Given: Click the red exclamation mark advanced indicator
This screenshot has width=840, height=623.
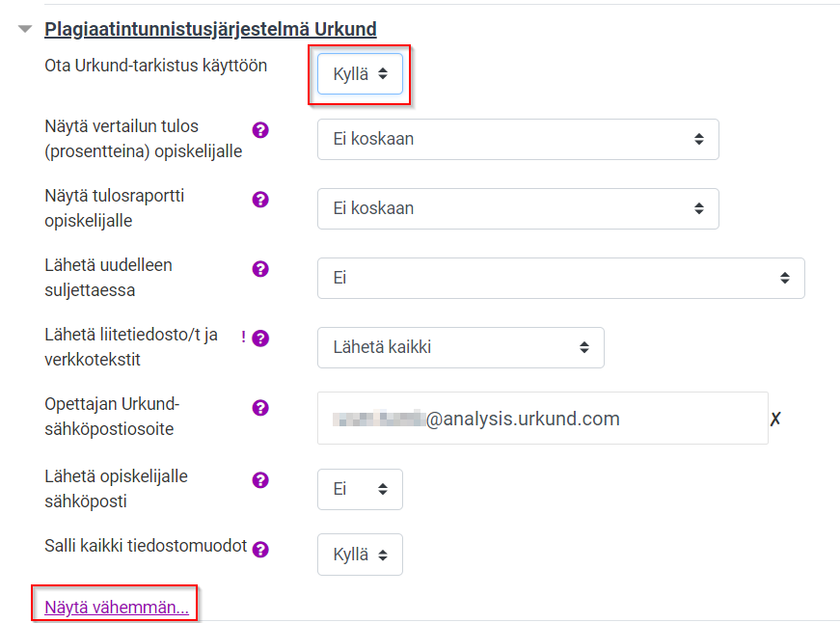Looking at the screenshot, I should (243, 337).
